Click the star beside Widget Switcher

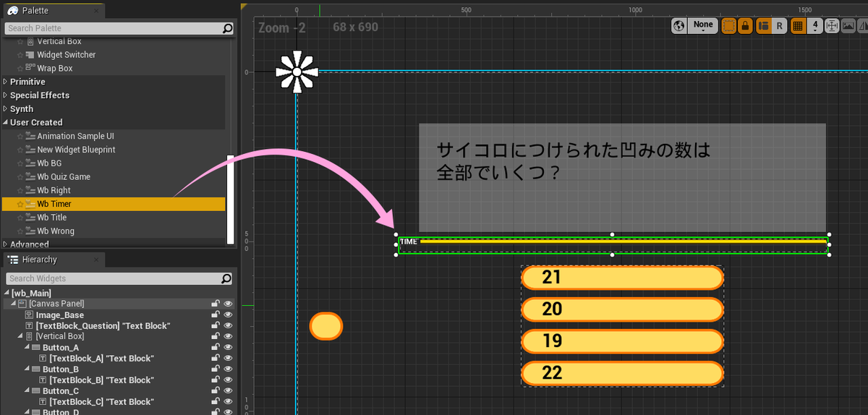coord(20,55)
